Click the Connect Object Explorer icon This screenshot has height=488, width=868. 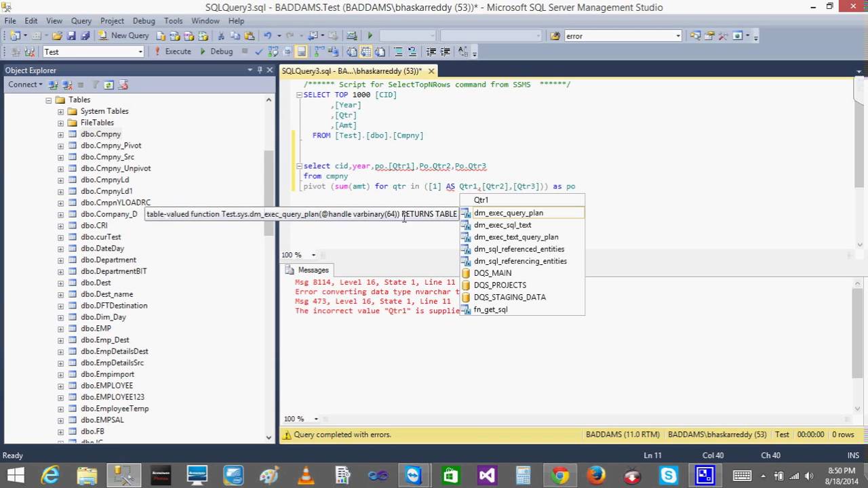(x=54, y=85)
